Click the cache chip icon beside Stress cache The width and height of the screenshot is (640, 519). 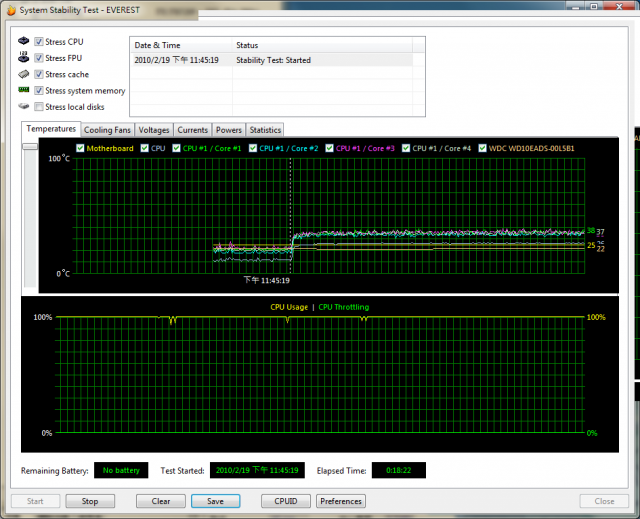click(x=24, y=74)
